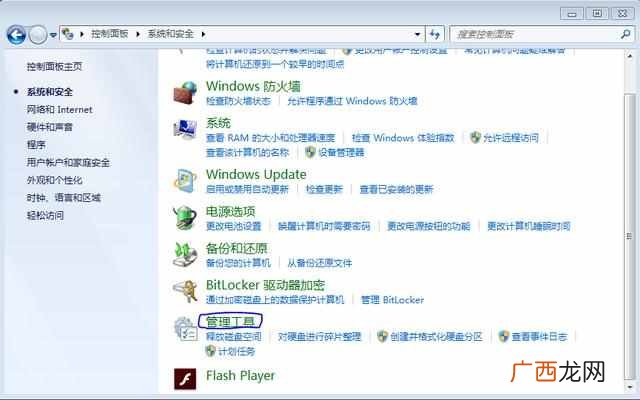Click the greyed-out Forward arrow button
The image size is (640, 400).
coord(38,35)
